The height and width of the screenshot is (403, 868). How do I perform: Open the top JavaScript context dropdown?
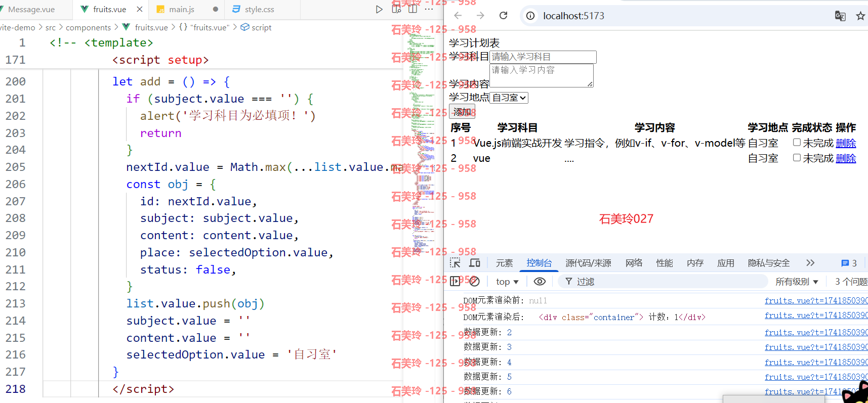click(507, 282)
